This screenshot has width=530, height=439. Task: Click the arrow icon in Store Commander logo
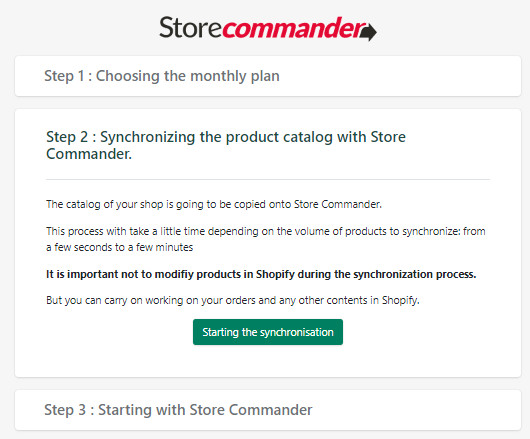click(368, 32)
